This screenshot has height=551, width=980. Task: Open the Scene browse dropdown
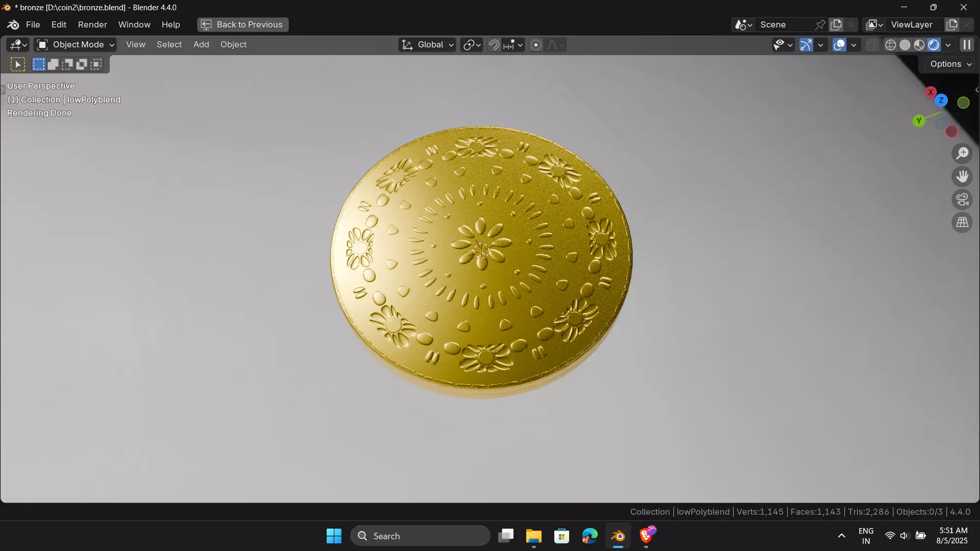(x=743, y=24)
